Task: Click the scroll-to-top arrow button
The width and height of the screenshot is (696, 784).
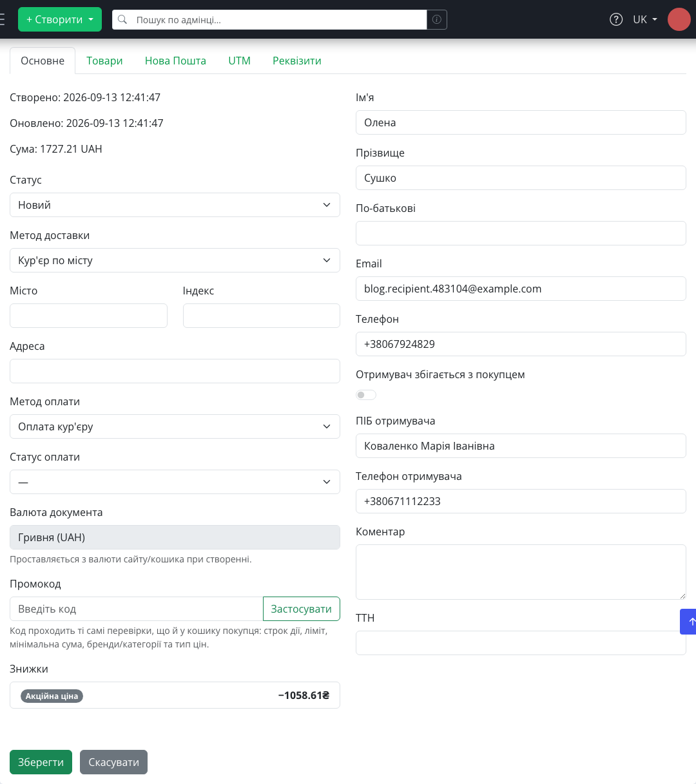Action: [688, 622]
